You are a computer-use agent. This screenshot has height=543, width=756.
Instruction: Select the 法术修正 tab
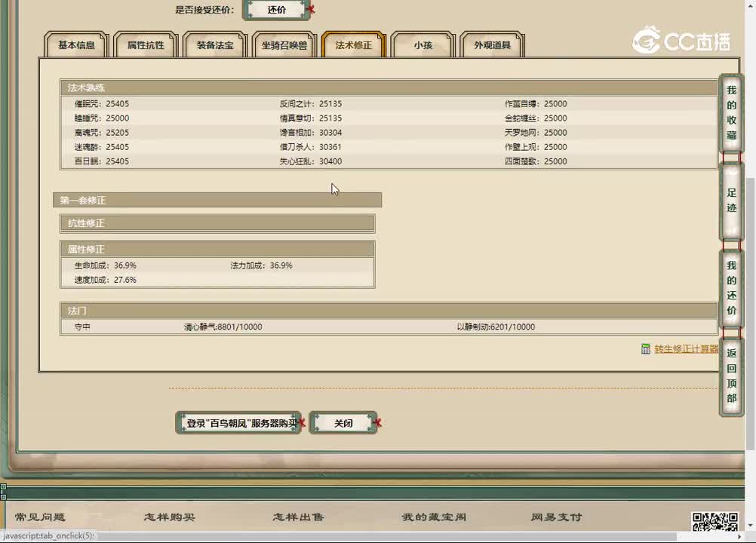[354, 45]
